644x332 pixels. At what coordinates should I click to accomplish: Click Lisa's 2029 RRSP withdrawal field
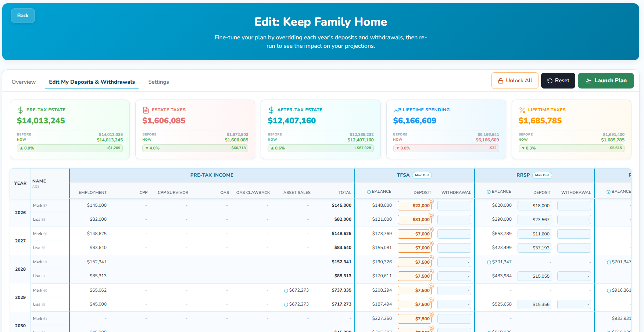574,304
